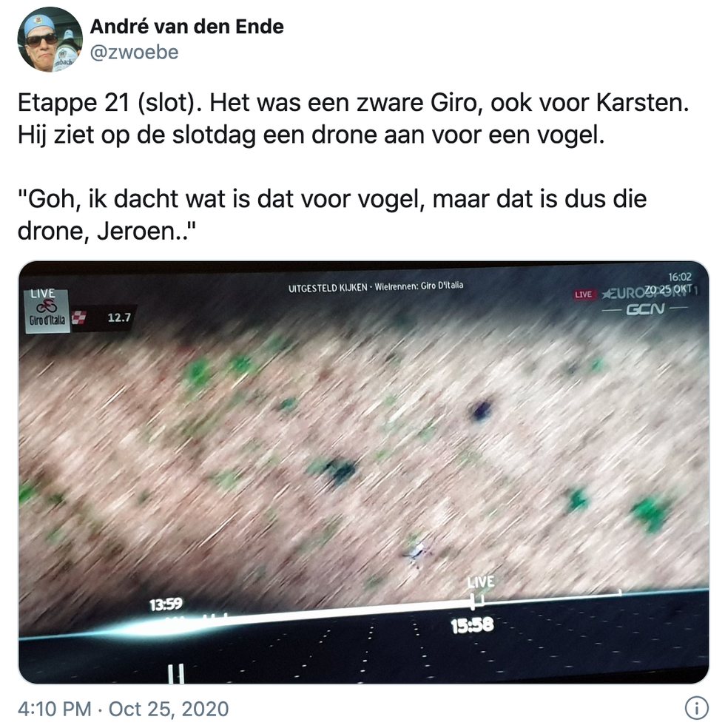Open André van den Ende's profile avatar
Screen dimensions: 725x728
[x=50, y=39]
